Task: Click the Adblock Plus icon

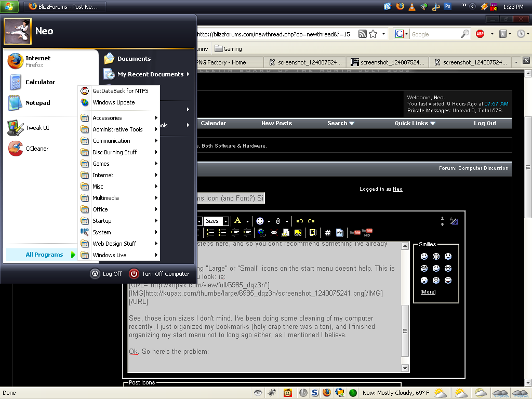Action: pyautogui.click(x=480, y=34)
